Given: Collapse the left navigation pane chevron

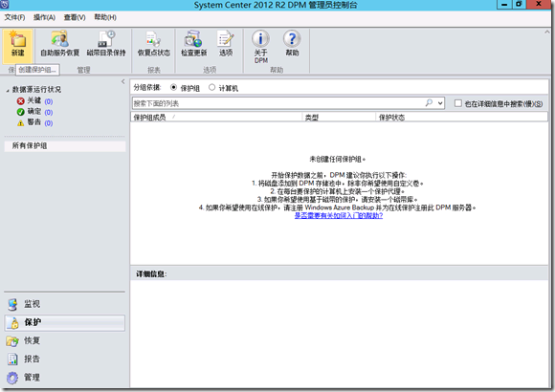Looking at the screenshot, I should pyautogui.click(x=122, y=81).
